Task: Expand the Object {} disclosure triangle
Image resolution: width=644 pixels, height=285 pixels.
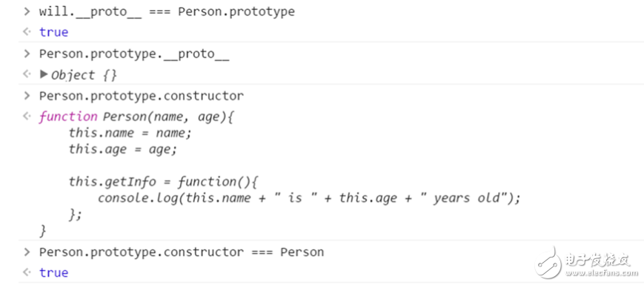Action: pos(44,74)
